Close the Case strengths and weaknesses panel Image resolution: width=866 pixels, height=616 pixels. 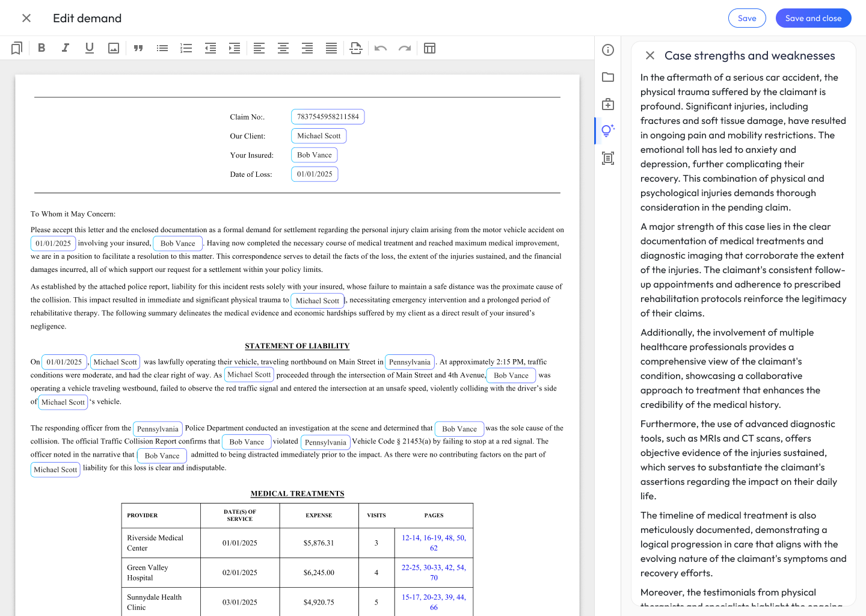[x=650, y=55]
